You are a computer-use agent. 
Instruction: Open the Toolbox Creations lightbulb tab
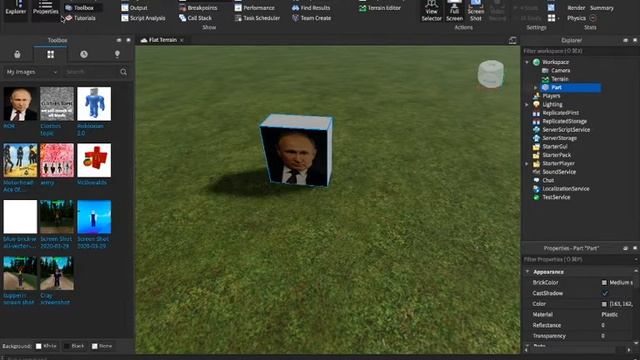coord(117,54)
